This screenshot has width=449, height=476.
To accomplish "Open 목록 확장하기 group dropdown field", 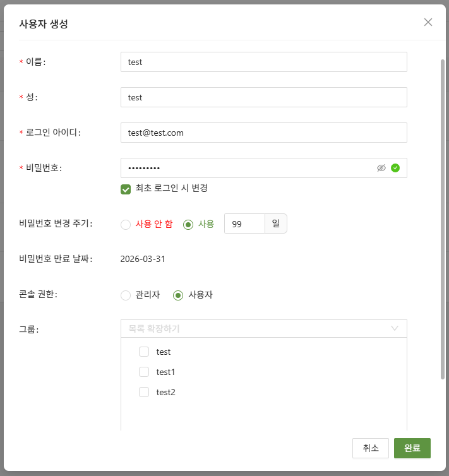I will coord(253,328).
